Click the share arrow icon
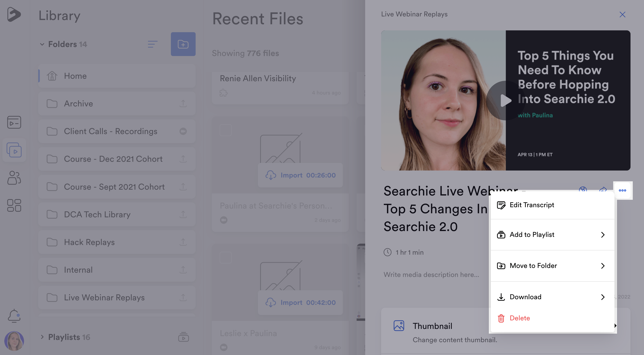Image resolution: width=644 pixels, height=355 pixels. tap(603, 189)
